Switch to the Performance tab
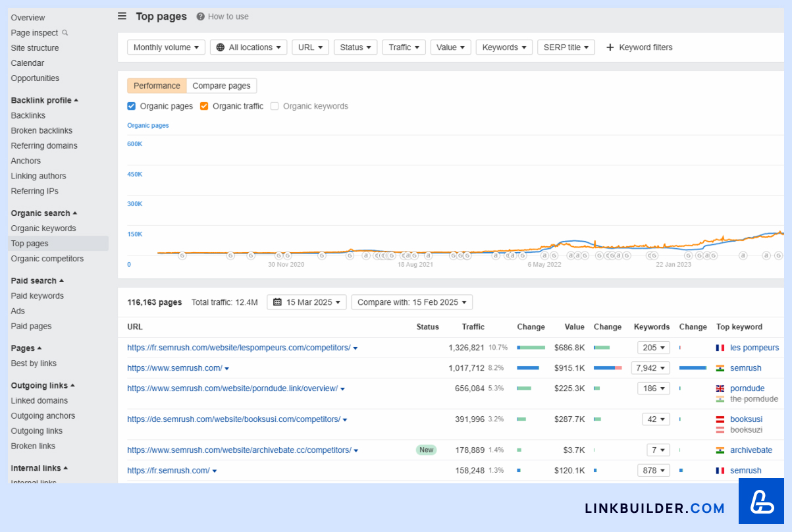This screenshot has width=792, height=532. (x=157, y=86)
